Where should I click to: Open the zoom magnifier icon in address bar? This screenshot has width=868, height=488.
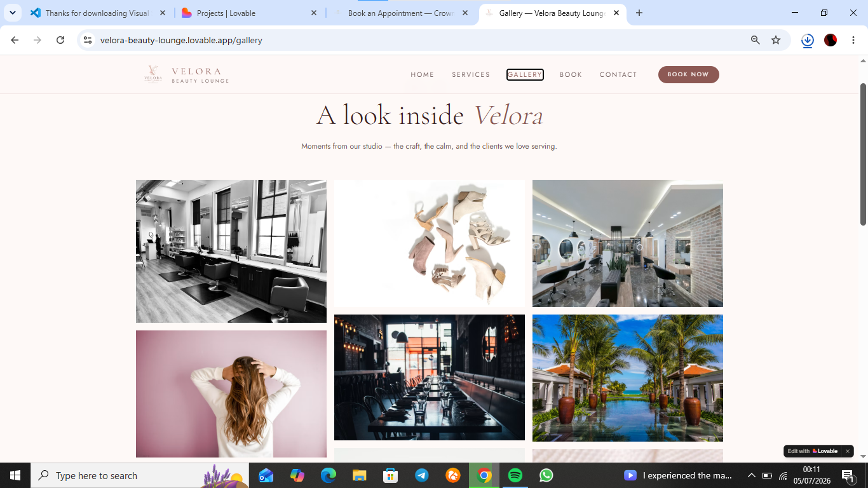click(756, 40)
